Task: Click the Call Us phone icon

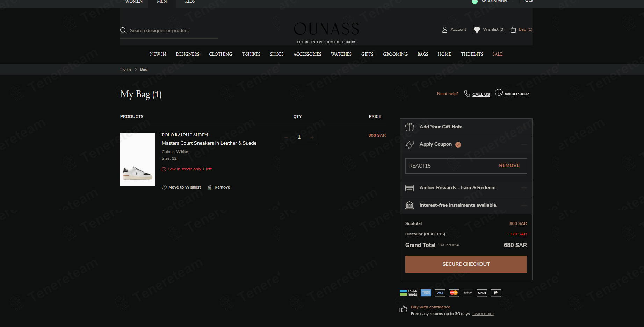Action: [x=467, y=93]
